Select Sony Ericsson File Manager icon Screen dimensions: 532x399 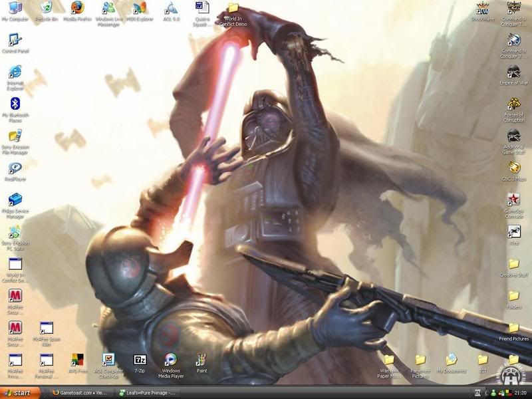15,142
